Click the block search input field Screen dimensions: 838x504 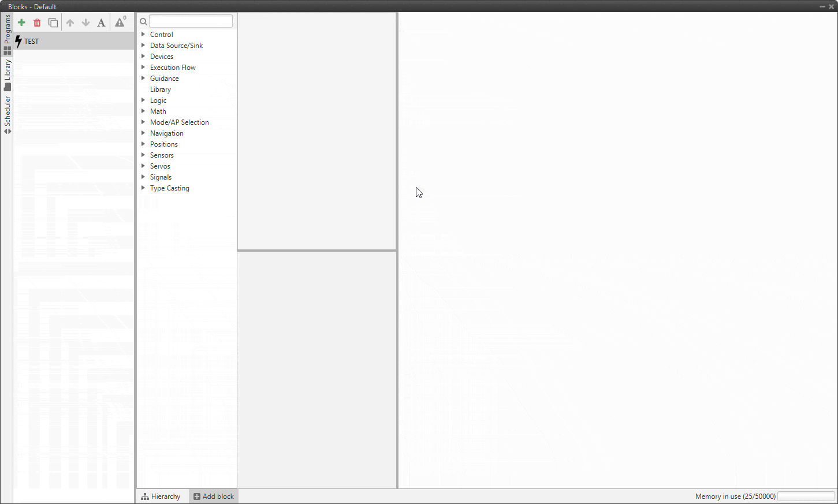(191, 21)
